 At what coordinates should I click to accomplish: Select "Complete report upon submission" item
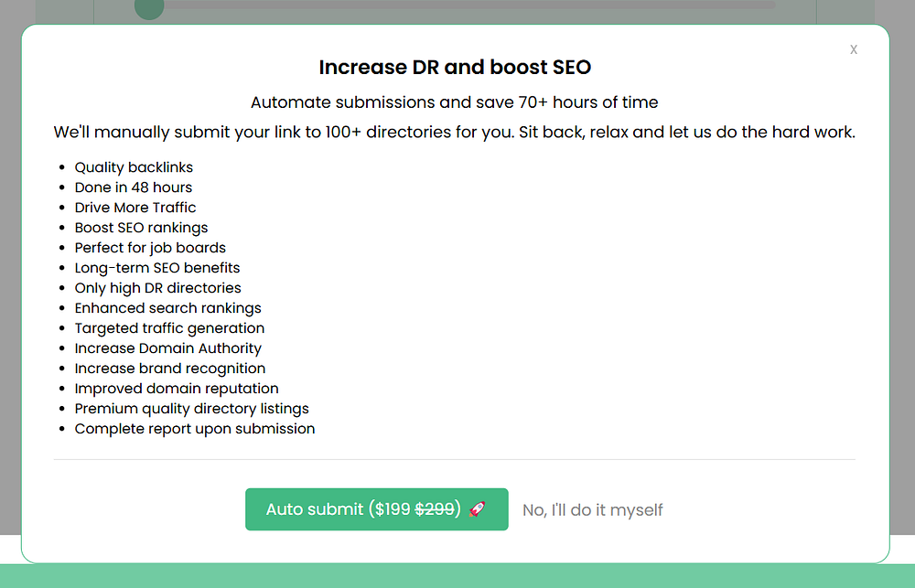195,429
